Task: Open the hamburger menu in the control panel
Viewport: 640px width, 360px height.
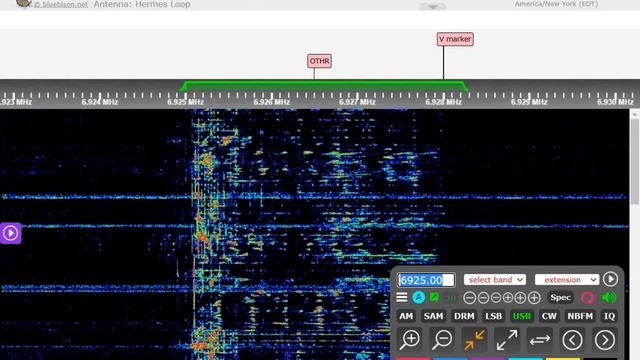Action: (x=402, y=298)
